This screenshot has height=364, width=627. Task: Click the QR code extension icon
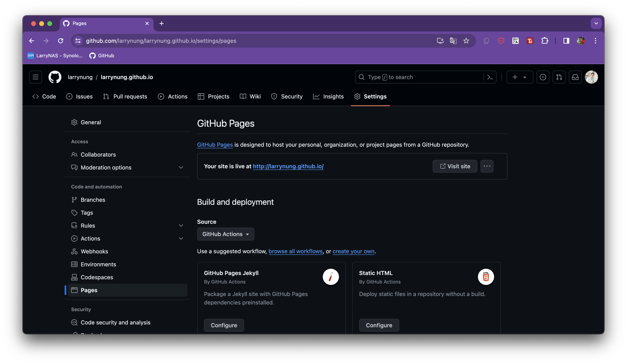515,41
